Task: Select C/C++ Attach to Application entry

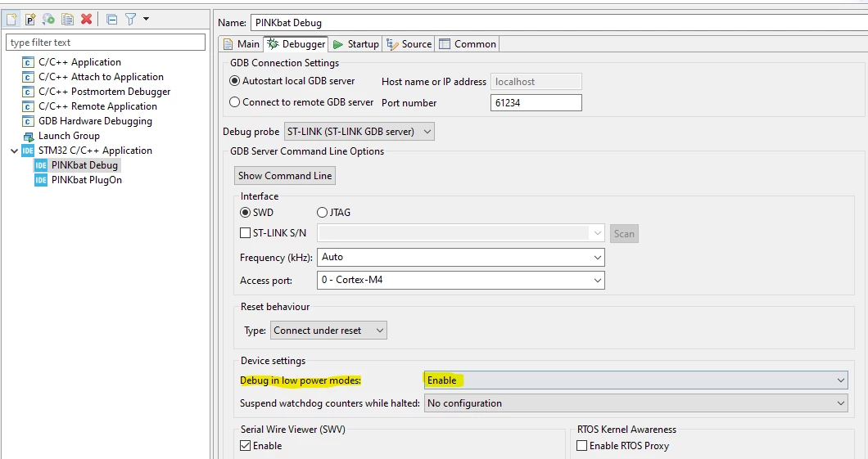Action: coord(101,77)
